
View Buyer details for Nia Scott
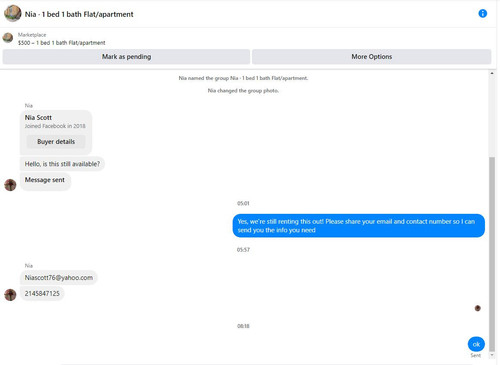(x=56, y=142)
